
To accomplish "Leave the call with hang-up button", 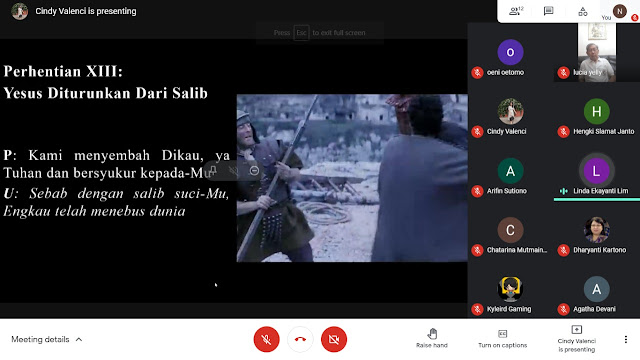I will [300, 339].
